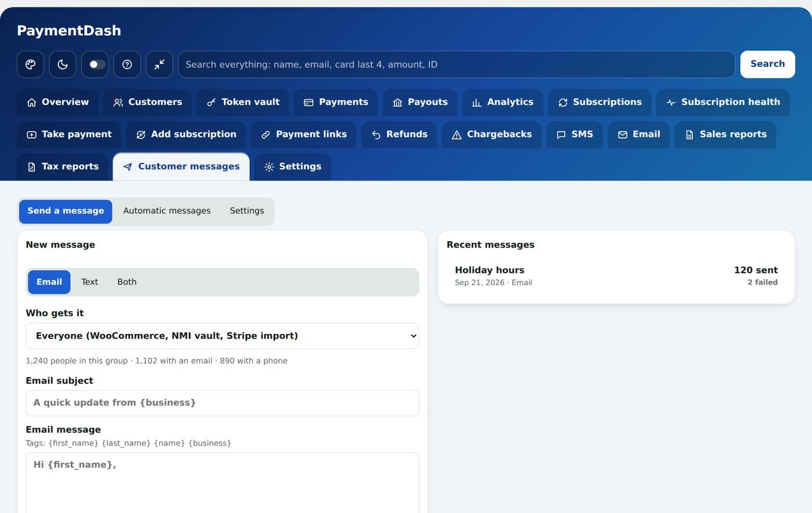Open the Email tab in navigation
This screenshot has width=812, height=513.
click(x=639, y=134)
